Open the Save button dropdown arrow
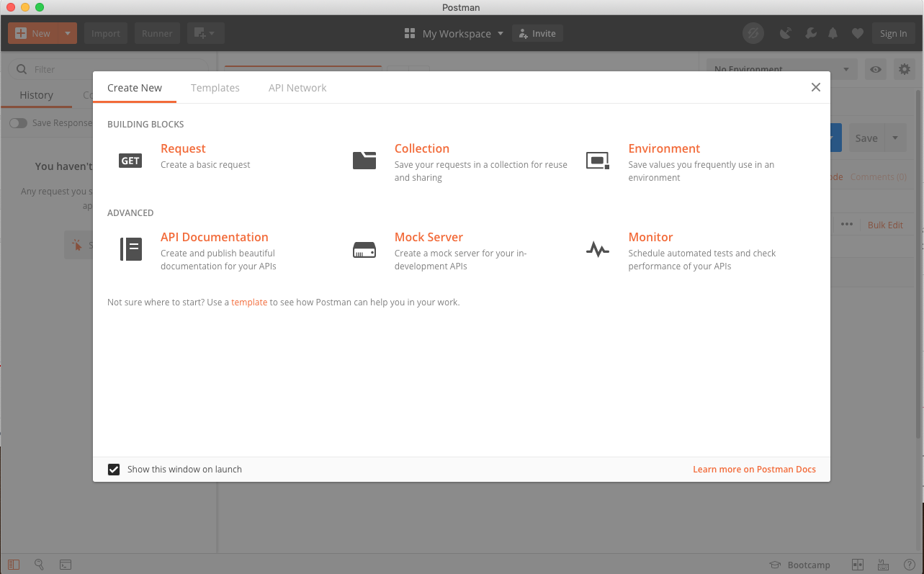924x574 pixels. coord(895,138)
